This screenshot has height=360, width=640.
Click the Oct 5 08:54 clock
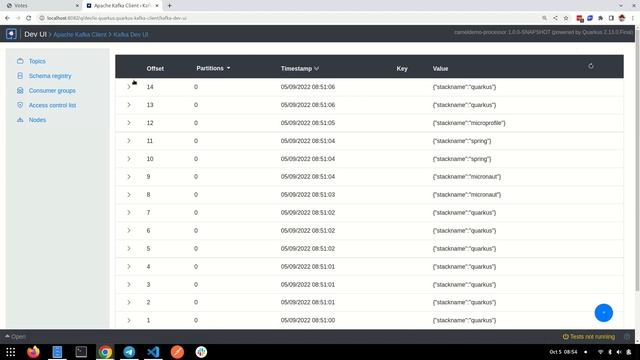click(563, 352)
